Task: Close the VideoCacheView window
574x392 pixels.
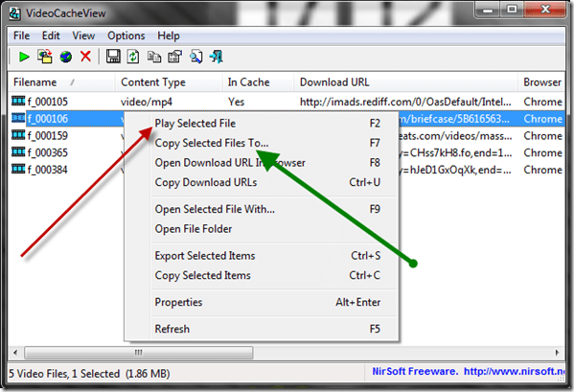Action: pyautogui.click(x=545, y=10)
